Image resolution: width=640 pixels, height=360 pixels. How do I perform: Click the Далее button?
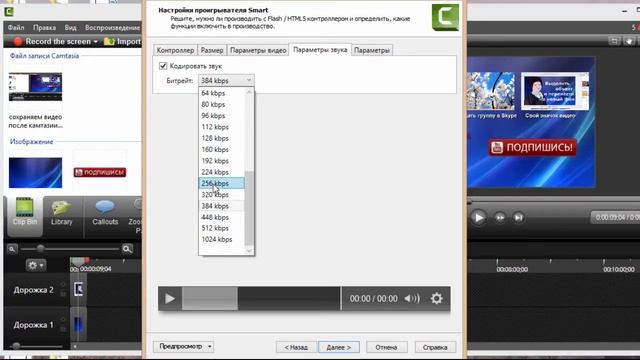click(x=339, y=347)
